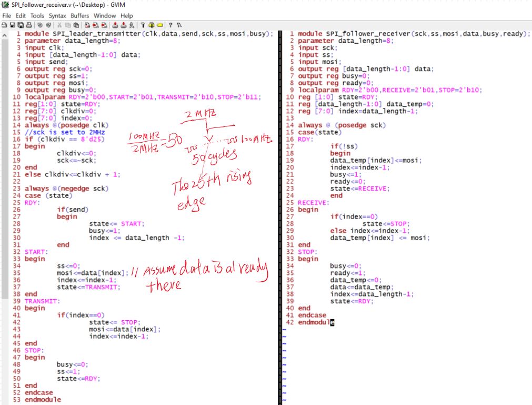Viewport: 532px width, 405px height.
Task: Click the Save current file icon
Action: pyautogui.click(x=12, y=25)
